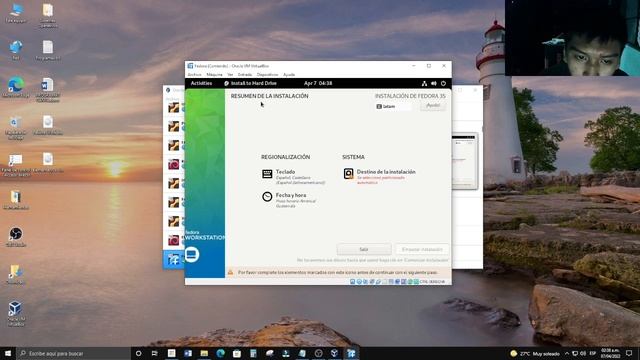Open Word document desktop icon
The width and height of the screenshot is (640, 360).
pos(47,90)
